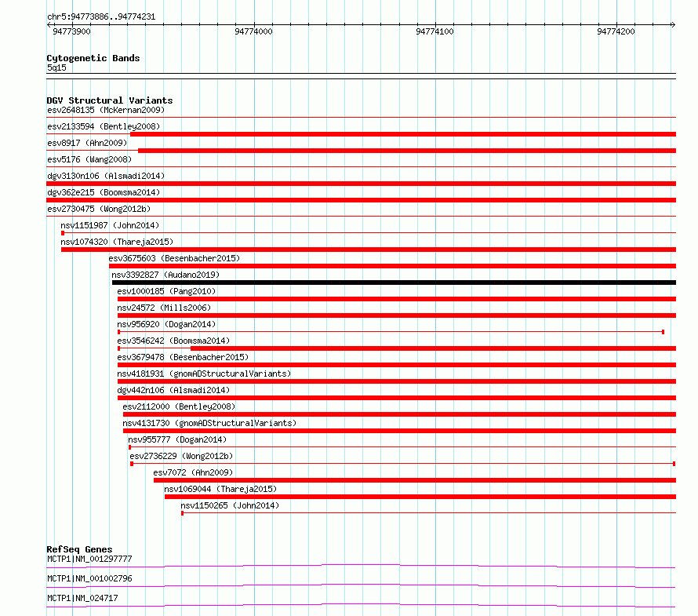Select the esv3546242 (Boomsma2014) variant label
The width and height of the screenshot is (698, 616).
173,341
